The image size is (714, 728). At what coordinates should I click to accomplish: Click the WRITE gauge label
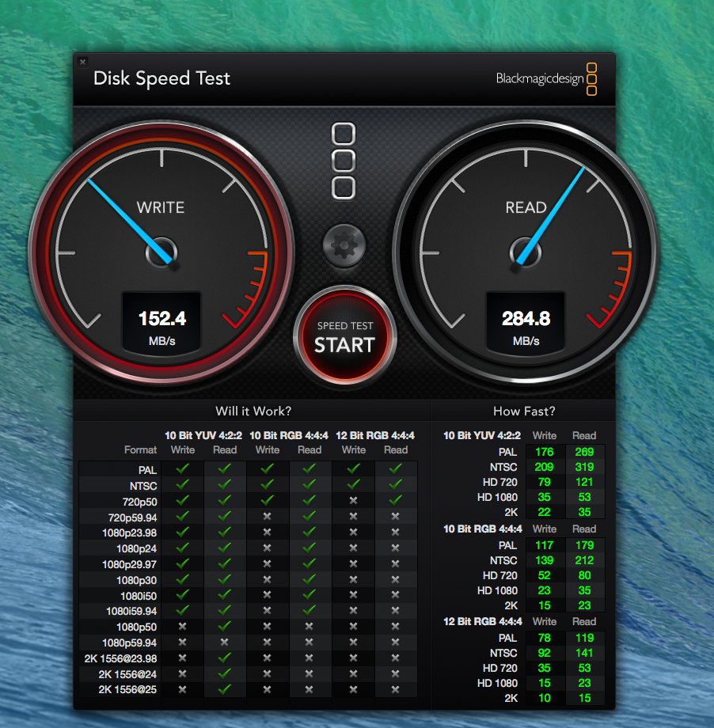click(x=160, y=207)
